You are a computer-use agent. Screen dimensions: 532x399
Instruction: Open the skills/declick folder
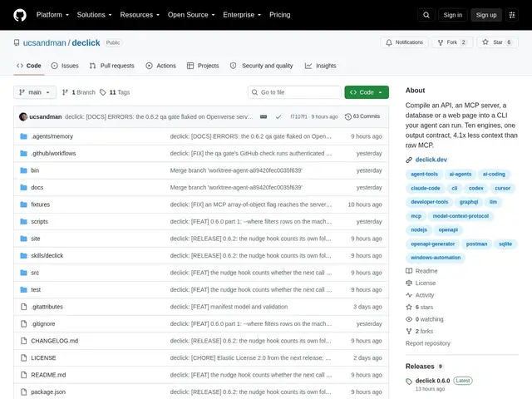(x=47, y=255)
